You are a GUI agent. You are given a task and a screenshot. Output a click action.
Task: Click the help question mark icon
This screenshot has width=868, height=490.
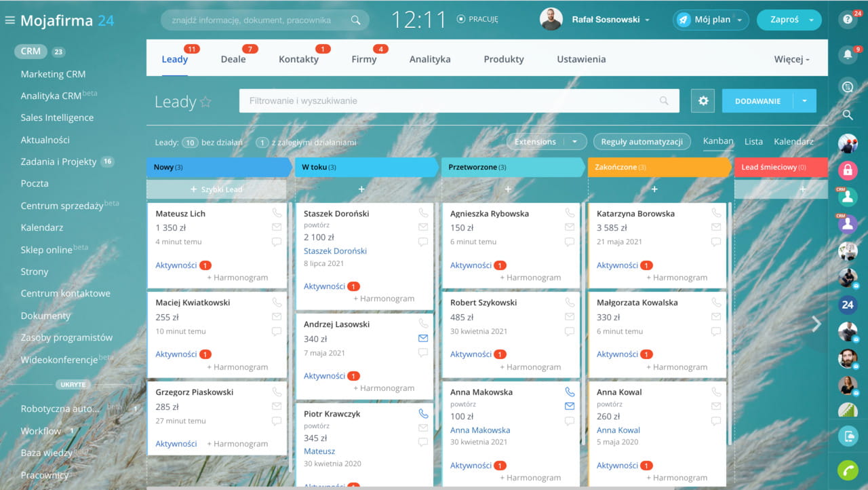(846, 20)
